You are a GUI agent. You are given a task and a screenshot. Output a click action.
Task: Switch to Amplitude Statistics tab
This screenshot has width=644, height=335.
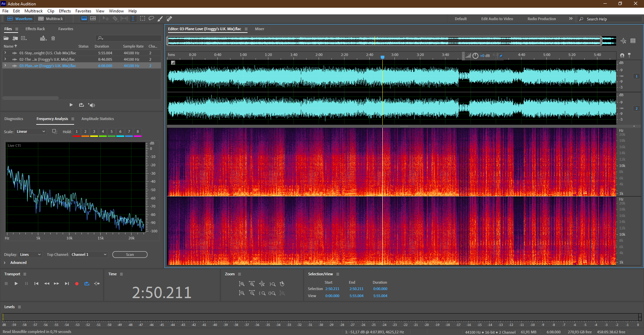(98, 119)
